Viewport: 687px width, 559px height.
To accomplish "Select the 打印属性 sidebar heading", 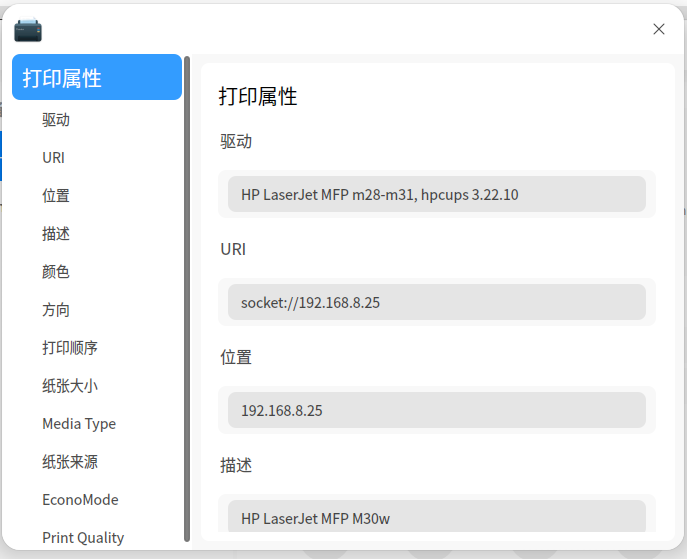I will click(97, 77).
